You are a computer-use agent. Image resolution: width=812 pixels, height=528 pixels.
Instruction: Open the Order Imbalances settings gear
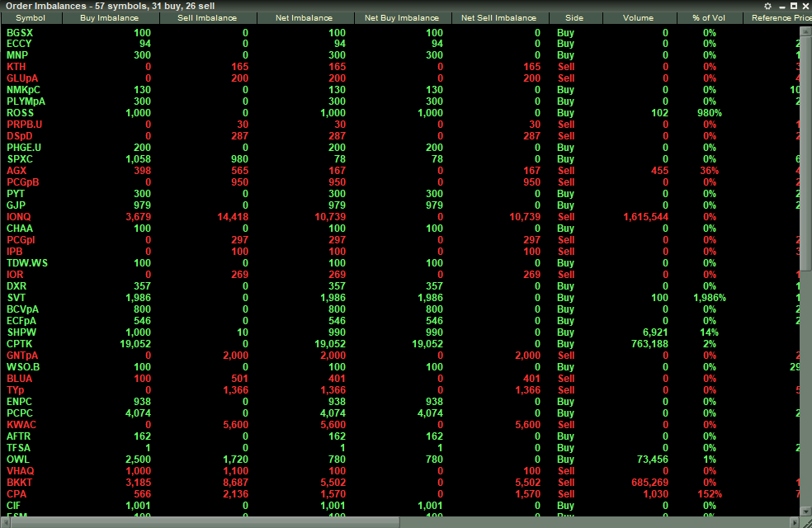pyautogui.click(x=767, y=6)
